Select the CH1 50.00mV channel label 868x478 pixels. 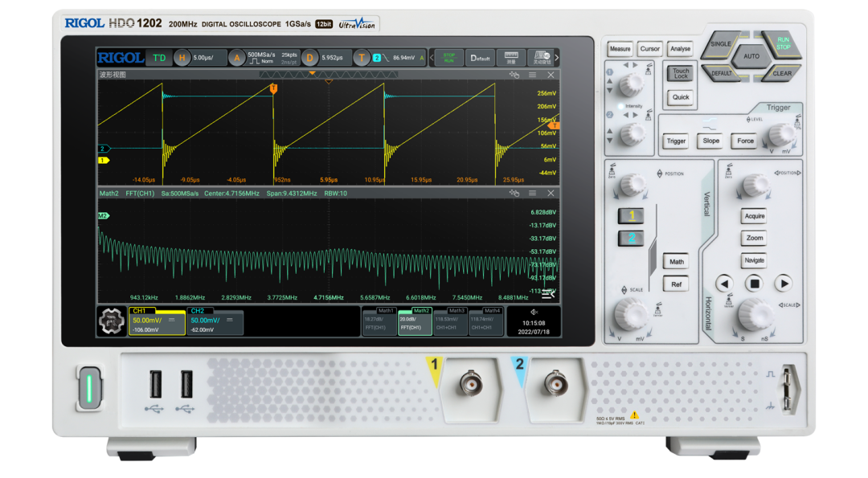click(x=157, y=321)
